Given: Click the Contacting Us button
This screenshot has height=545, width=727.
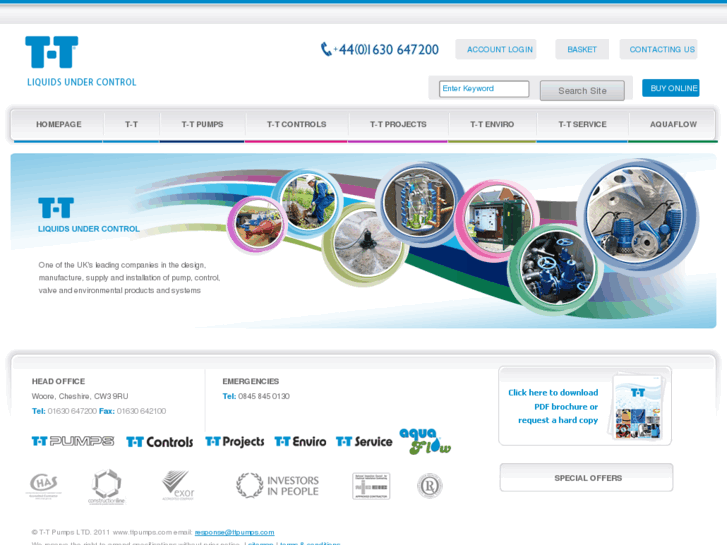Looking at the screenshot, I should (658, 49).
